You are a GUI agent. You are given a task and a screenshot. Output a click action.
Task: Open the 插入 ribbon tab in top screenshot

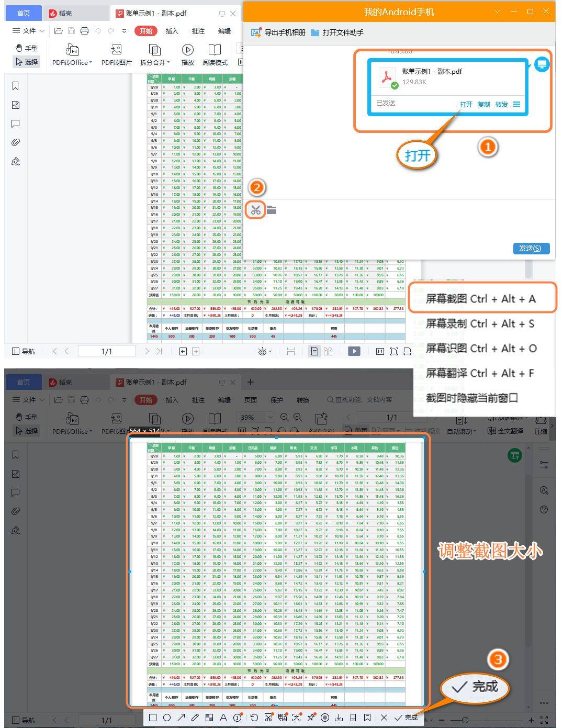(172, 31)
